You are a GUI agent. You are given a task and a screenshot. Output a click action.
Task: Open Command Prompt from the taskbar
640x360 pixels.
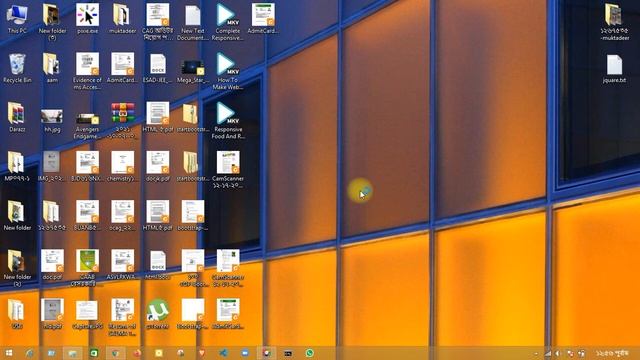pos(288,353)
